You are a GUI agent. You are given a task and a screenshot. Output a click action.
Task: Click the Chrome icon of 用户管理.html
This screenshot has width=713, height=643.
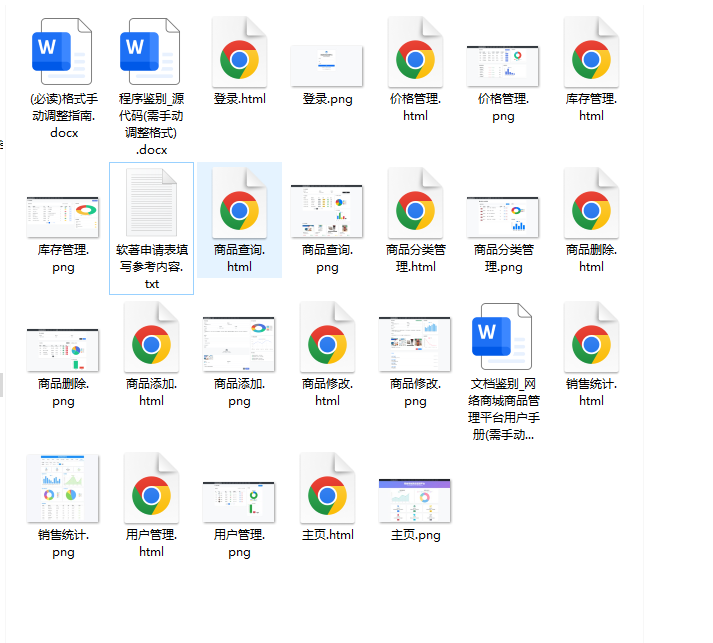pyautogui.click(x=151, y=487)
